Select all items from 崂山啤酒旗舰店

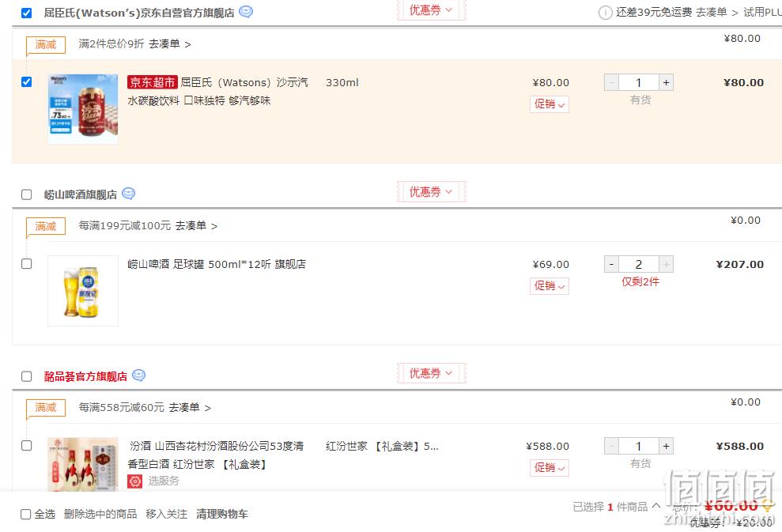(x=27, y=194)
